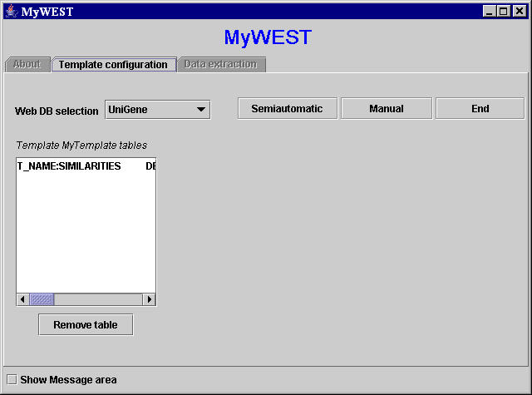
Task: Click the table list right scroll arrow
Action: point(149,299)
